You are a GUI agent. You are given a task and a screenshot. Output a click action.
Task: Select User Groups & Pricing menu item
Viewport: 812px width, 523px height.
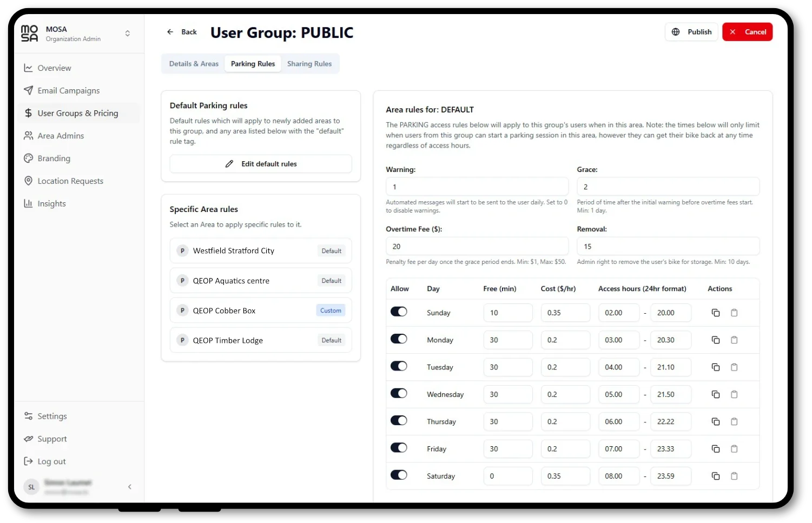[x=78, y=114]
